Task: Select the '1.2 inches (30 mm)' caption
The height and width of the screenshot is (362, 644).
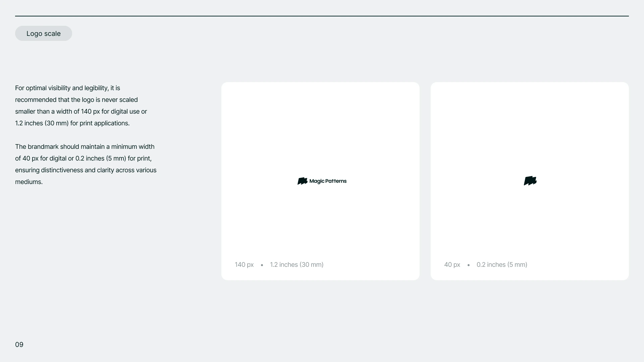Action: click(297, 264)
